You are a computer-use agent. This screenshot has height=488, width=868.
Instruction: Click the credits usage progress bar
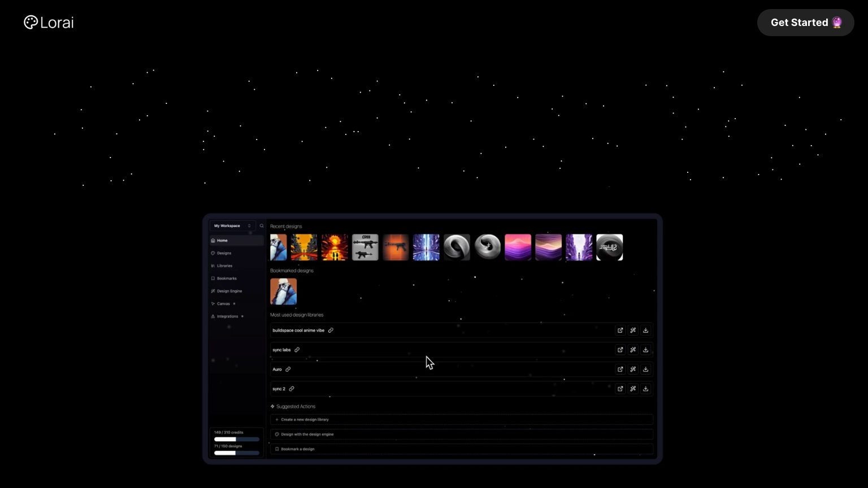(x=236, y=439)
